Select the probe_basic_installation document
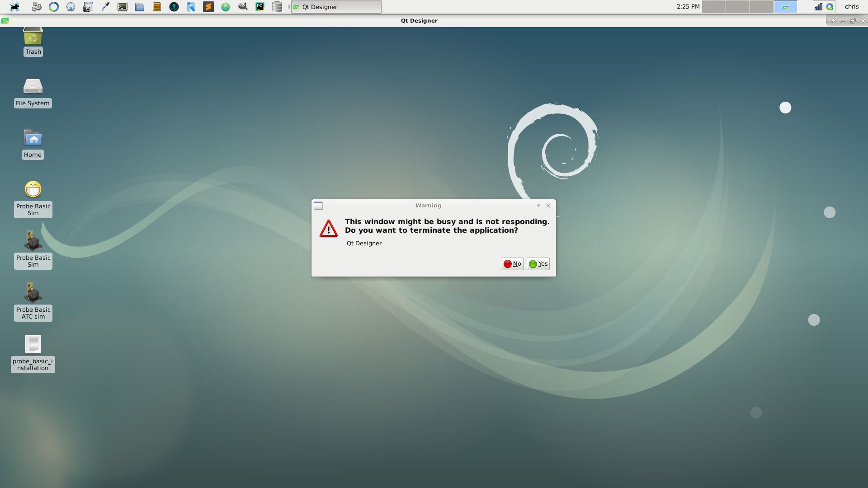The width and height of the screenshot is (868, 488). point(33,353)
